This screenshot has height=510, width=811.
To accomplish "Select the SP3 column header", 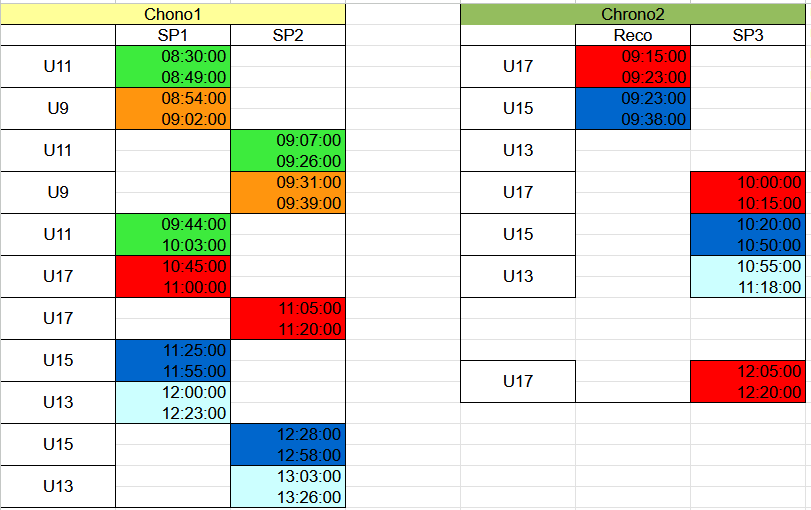I will tap(747, 36).
